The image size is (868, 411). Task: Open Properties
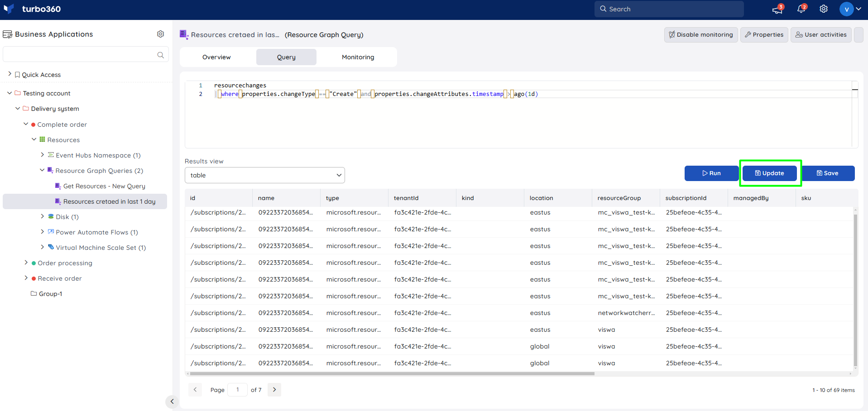[764, 35]
